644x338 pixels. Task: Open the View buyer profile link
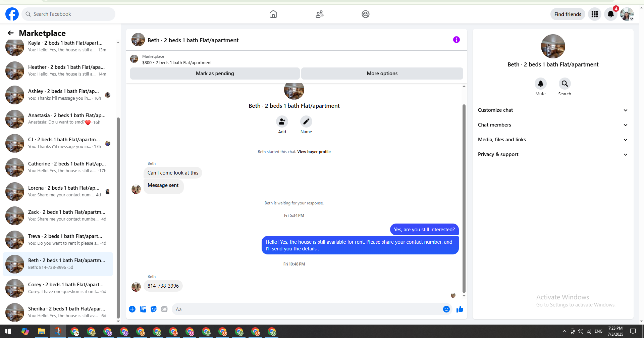pos(314,152)
